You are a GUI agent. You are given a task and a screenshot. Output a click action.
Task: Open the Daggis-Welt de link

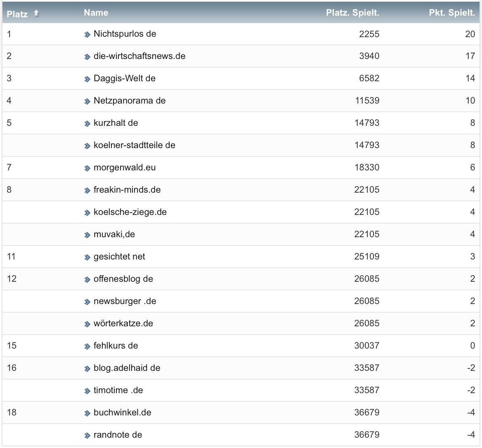[x=125, y=78]
